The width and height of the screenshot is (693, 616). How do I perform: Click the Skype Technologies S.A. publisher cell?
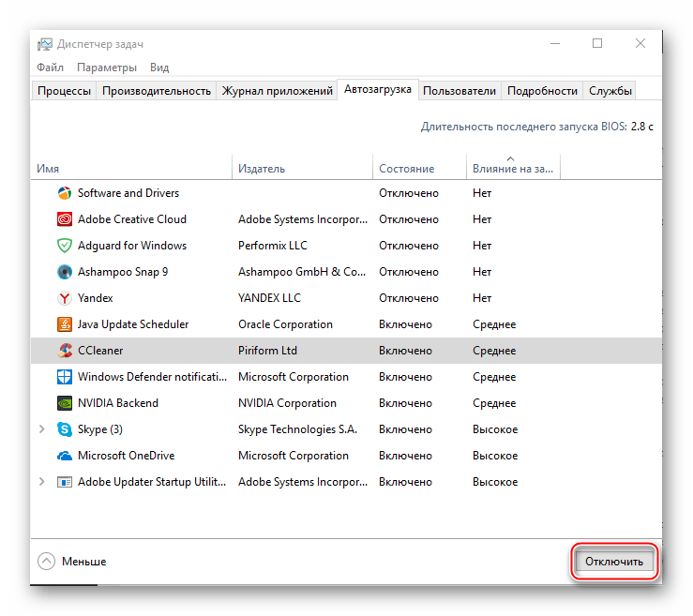pos(297,429)
